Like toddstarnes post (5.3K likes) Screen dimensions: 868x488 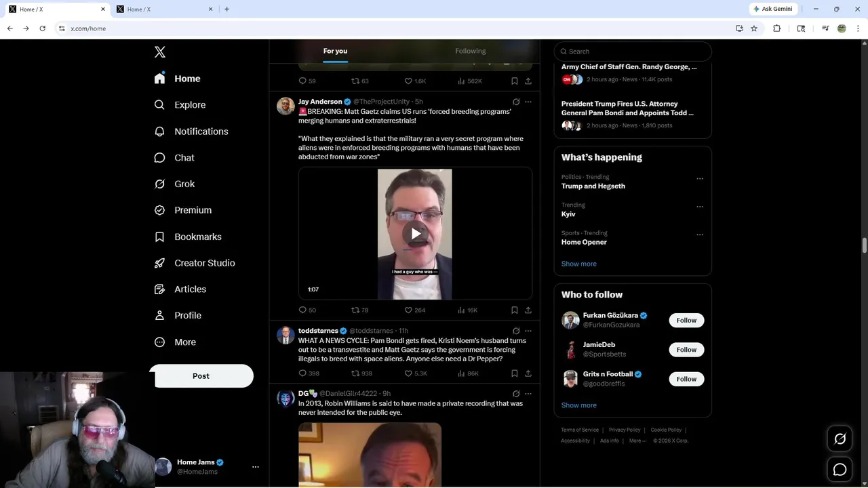pyautogui.click(x=416, y=373)
